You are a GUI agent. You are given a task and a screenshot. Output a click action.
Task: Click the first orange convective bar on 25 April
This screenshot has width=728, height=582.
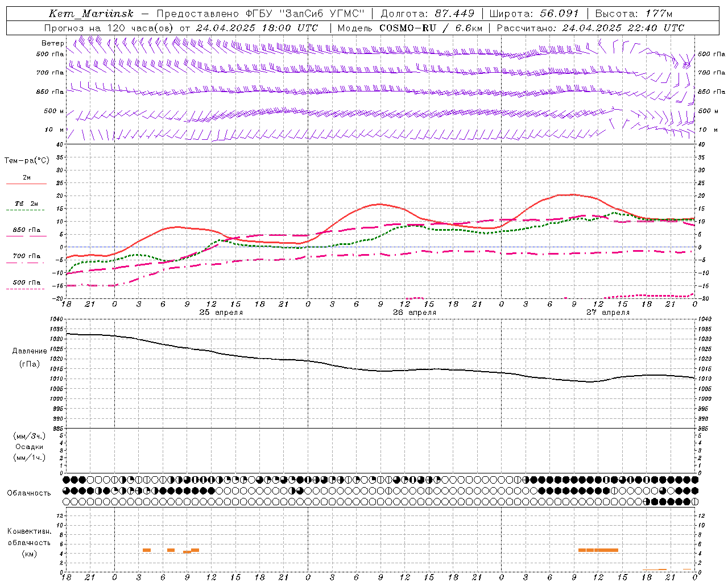tap(147, 550)
